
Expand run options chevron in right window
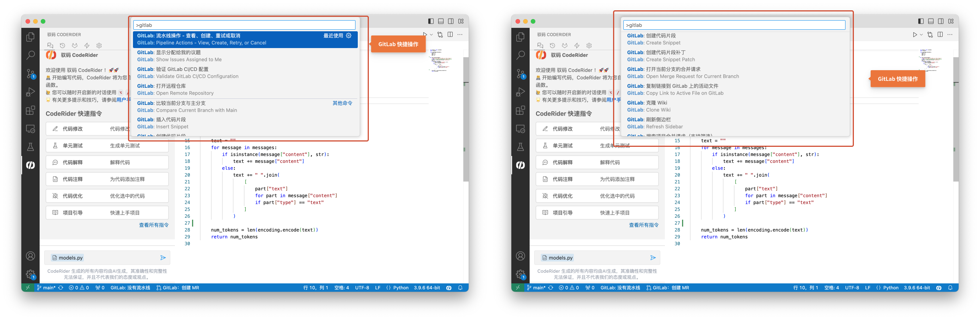coord(921,35)
